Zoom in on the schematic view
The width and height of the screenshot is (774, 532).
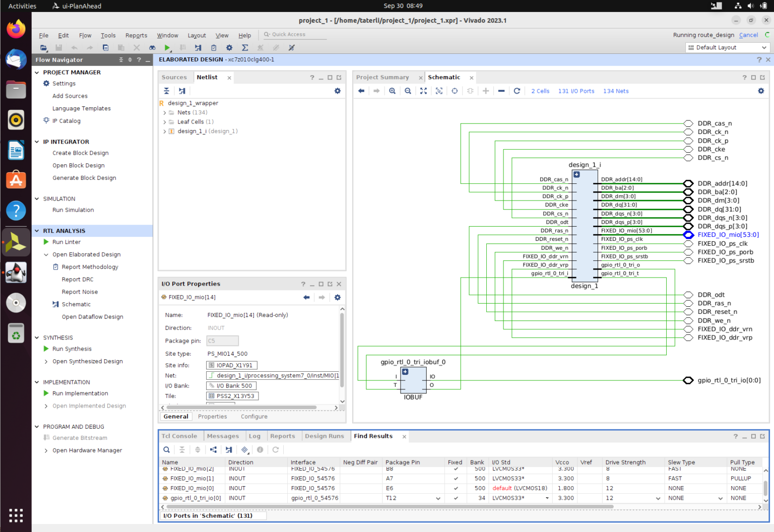(x=392, y=91)
